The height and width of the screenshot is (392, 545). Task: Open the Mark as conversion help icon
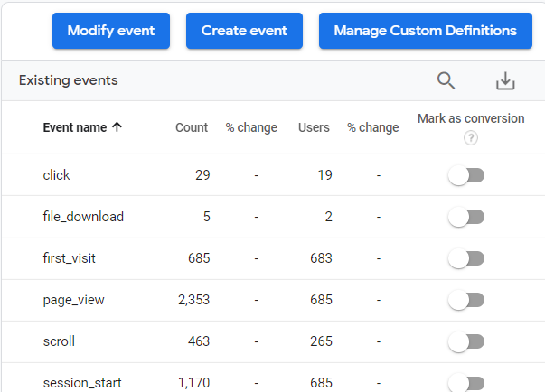471,138
